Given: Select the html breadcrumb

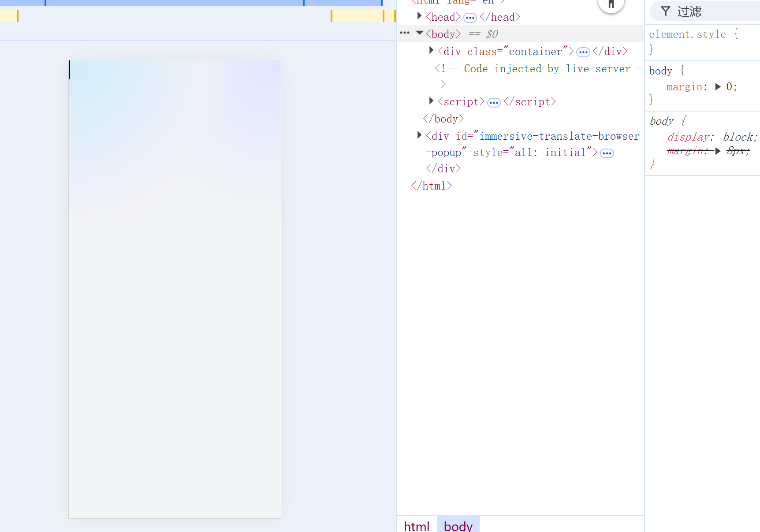Looking at the screenshot, I should 417,526.
